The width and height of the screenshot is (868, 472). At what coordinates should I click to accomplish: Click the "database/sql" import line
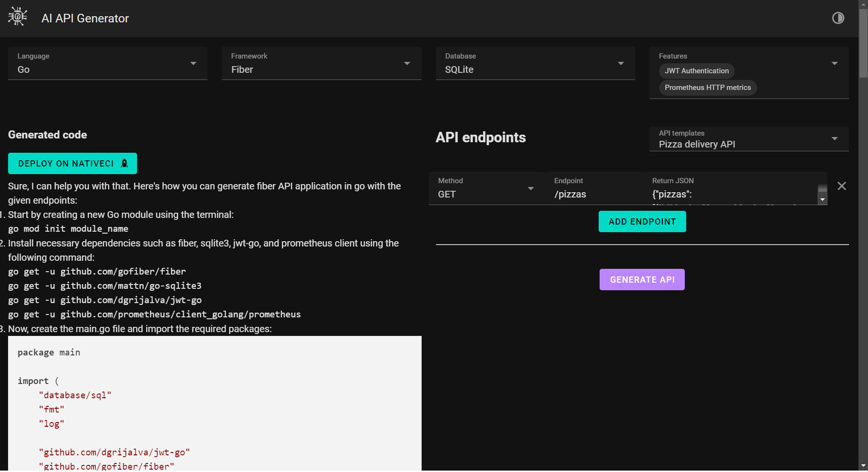click(x=75, y=395)
